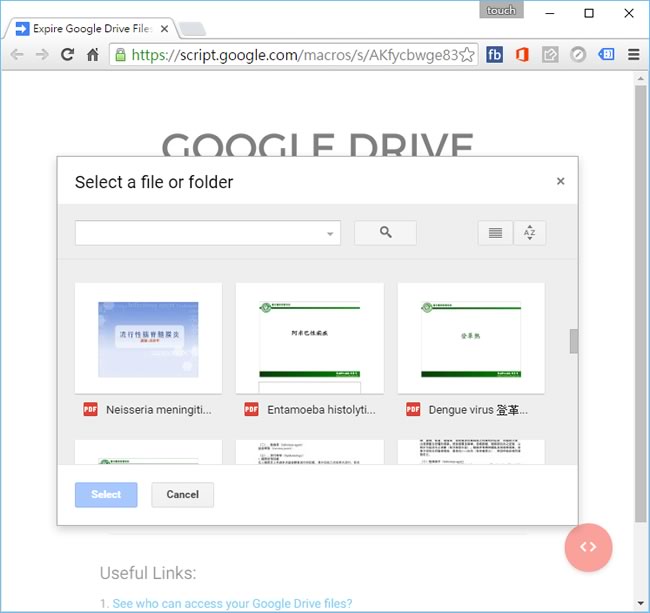This screenshot has width=650, height=613.
Task: Select the partially visible bottom-left file thumbnail
Action: [x=148, y=452]
